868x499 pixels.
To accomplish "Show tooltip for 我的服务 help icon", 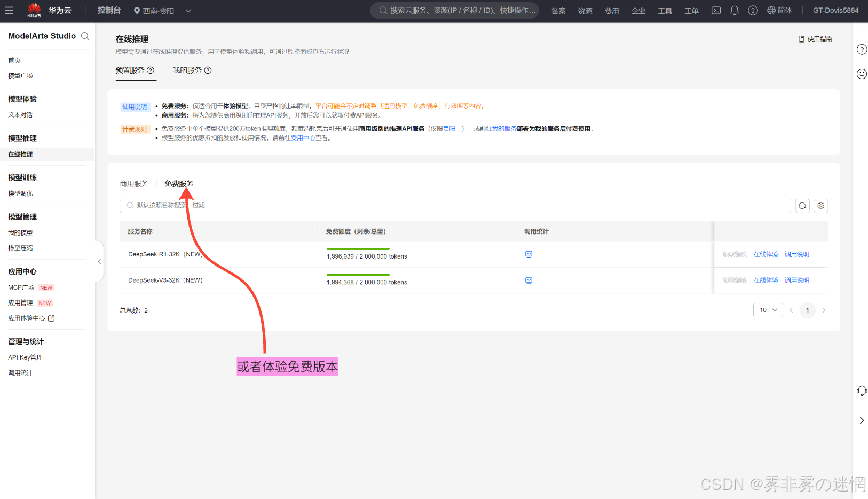I will 208,71.
